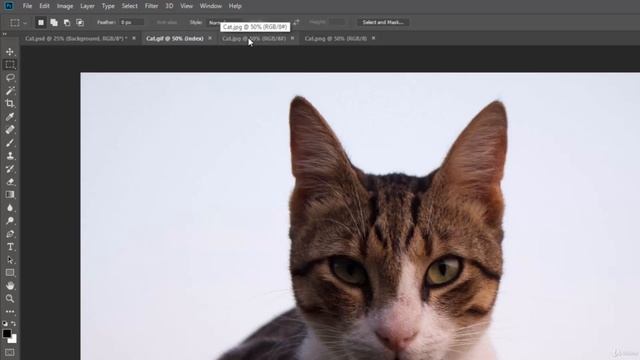Select the Hand tool
Viewport: 640px width, 360px height.
[10, 286]
